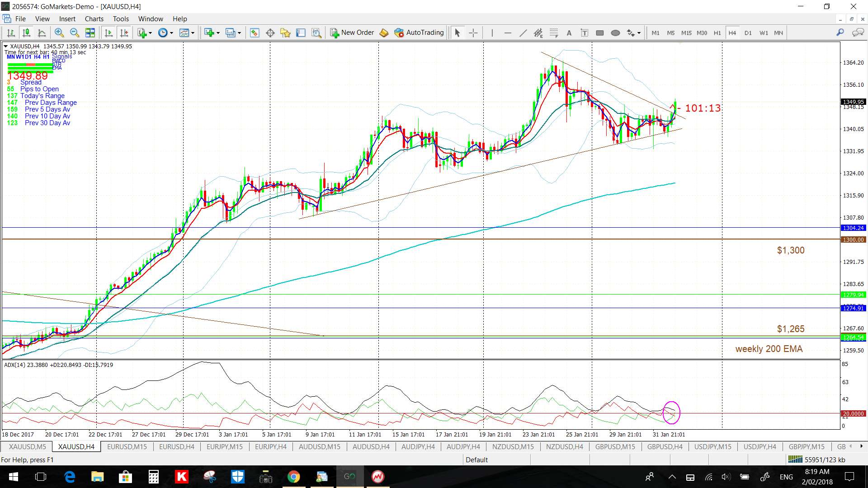Open the File menu

coord(20,19)
